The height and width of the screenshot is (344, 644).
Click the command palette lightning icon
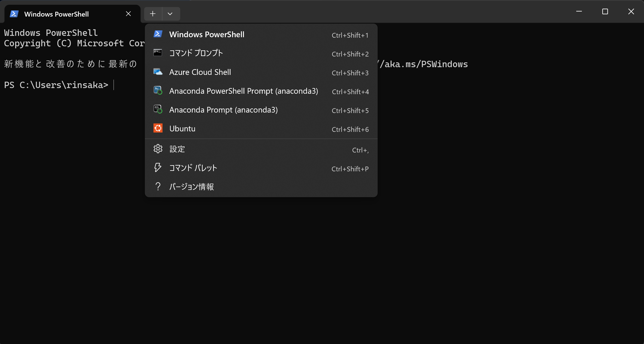coord(158,168)
